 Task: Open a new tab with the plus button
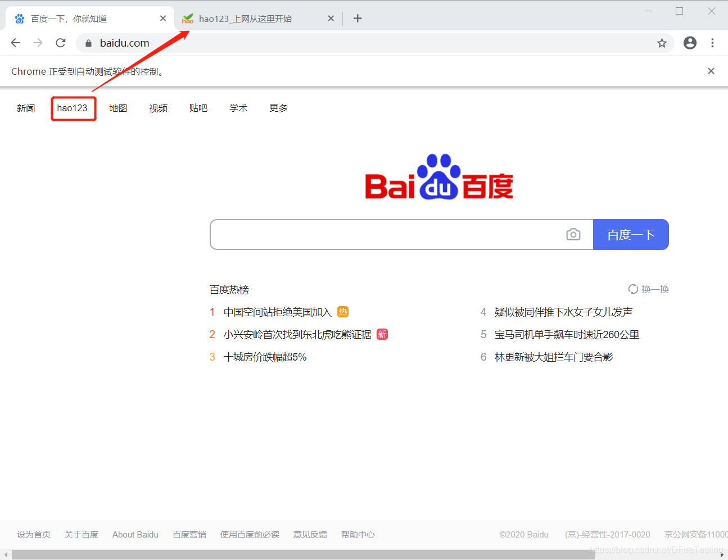(358, 18)
